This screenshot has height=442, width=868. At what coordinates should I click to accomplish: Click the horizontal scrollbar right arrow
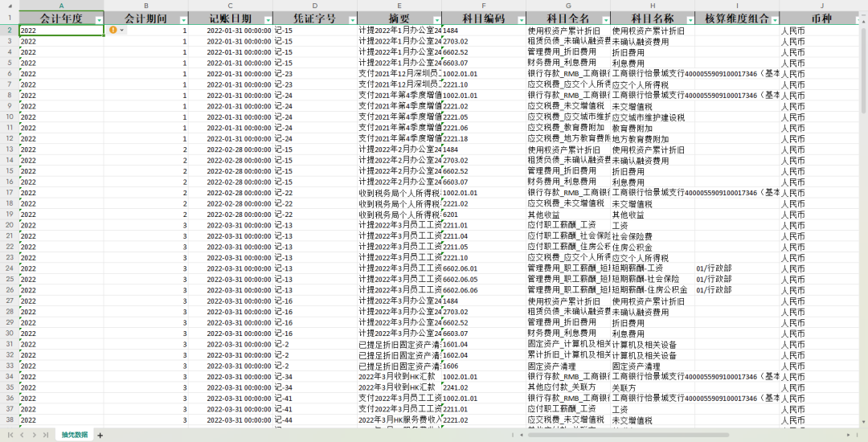[x=849, y=436]
